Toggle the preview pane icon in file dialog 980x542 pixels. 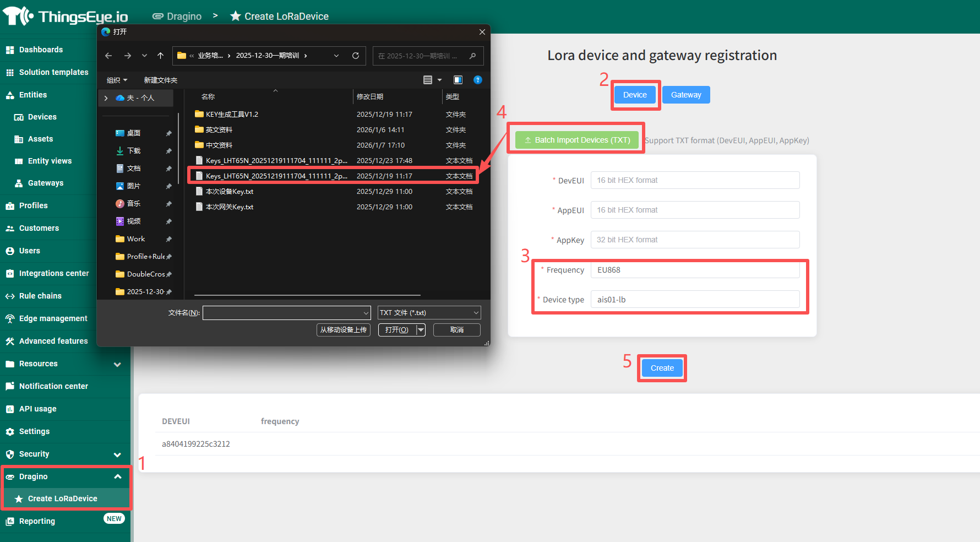coord(458,80)
